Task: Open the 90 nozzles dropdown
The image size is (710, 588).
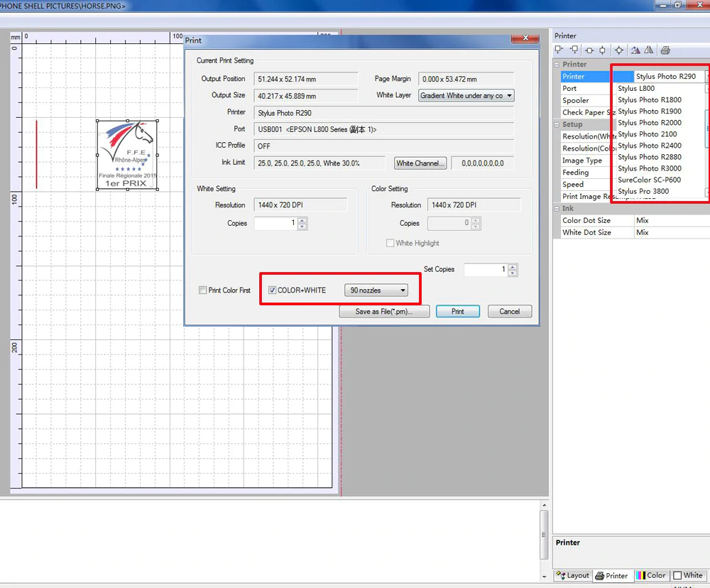Action: (403, 290)
